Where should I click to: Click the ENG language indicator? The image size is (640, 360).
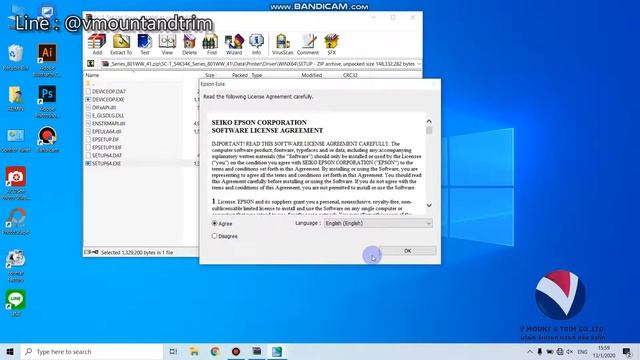click(x=582, y=351)
